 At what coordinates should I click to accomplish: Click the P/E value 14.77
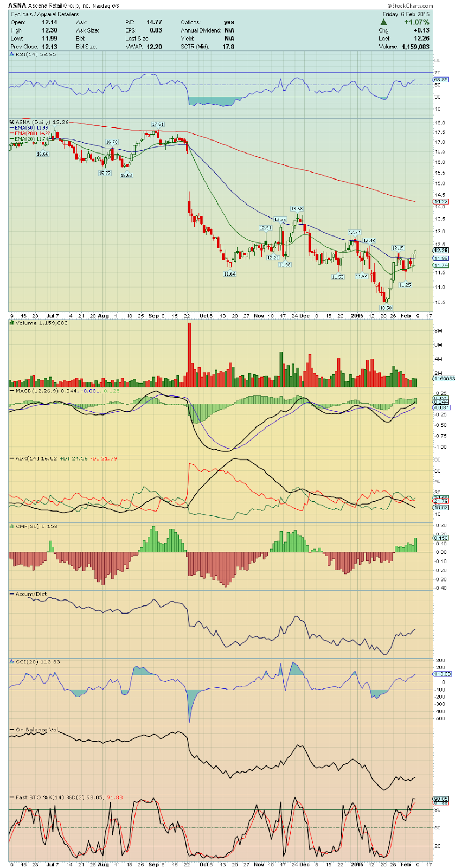154,22
